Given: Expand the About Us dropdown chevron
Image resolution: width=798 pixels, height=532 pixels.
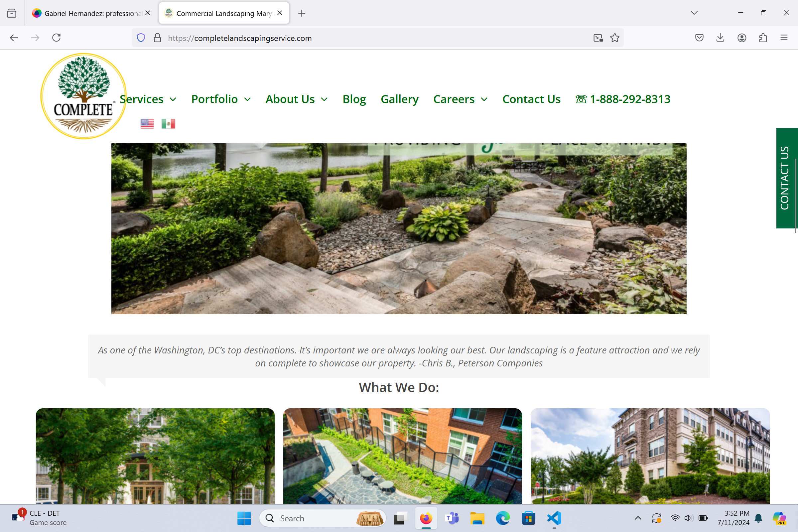Looking at the screenshot, I should coord(324,99).
